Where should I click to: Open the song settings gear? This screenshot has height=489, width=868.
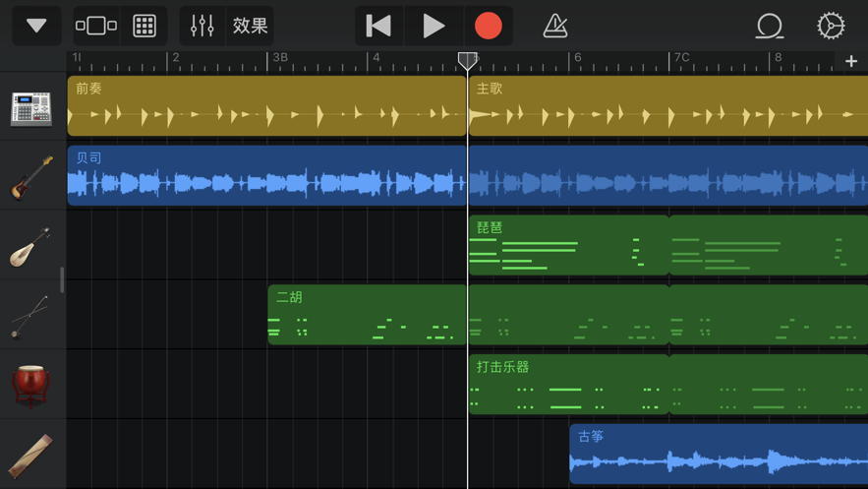[x=831, y=26]
